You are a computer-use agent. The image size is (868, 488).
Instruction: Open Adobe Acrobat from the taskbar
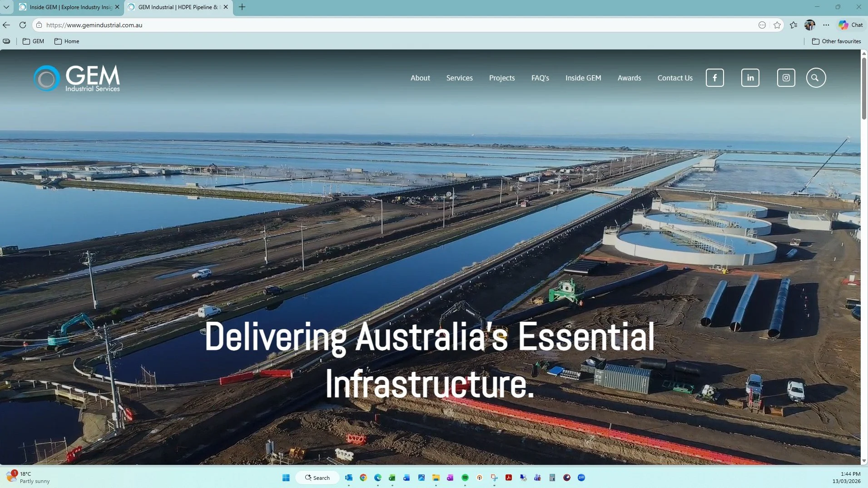pyautogui.click(x=508, y=478)
